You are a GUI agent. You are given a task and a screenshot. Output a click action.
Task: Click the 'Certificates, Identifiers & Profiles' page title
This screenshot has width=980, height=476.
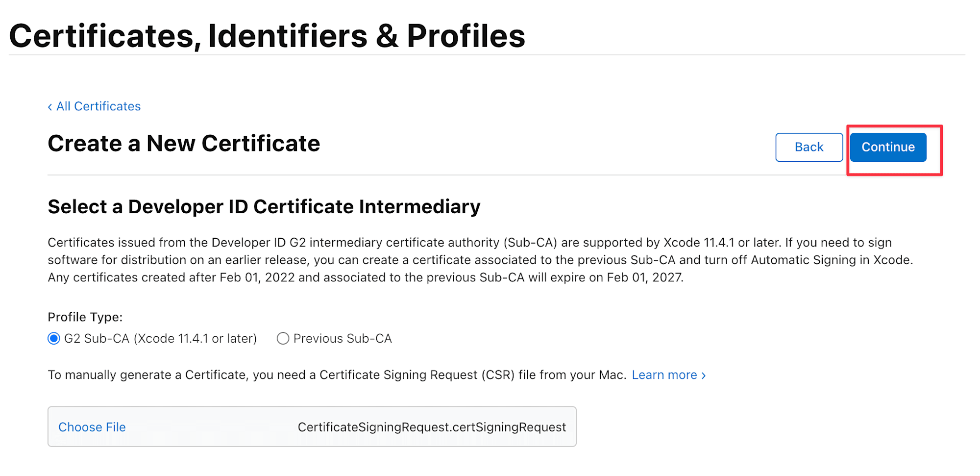[267, 36]
